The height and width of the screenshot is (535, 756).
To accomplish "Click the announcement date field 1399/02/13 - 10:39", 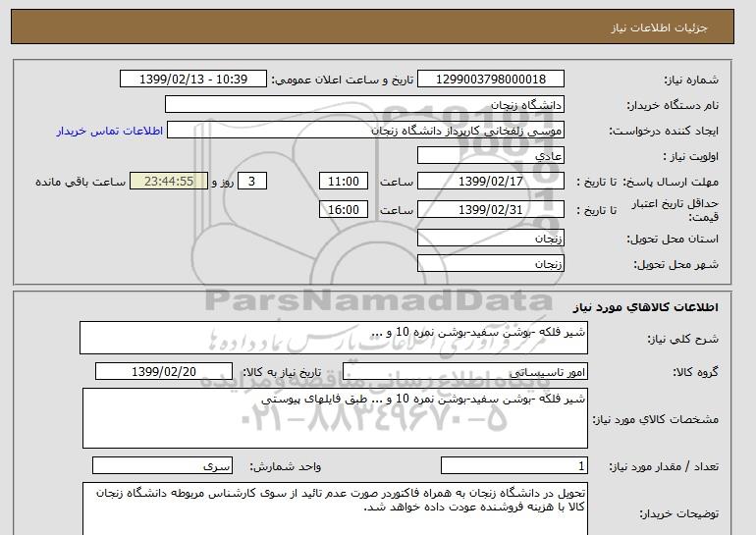I will 192,80.
